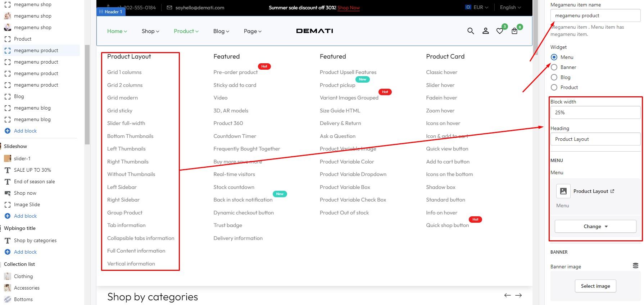
Task: Click the Product Layout menu image icon
Action: tap(563, 191)
